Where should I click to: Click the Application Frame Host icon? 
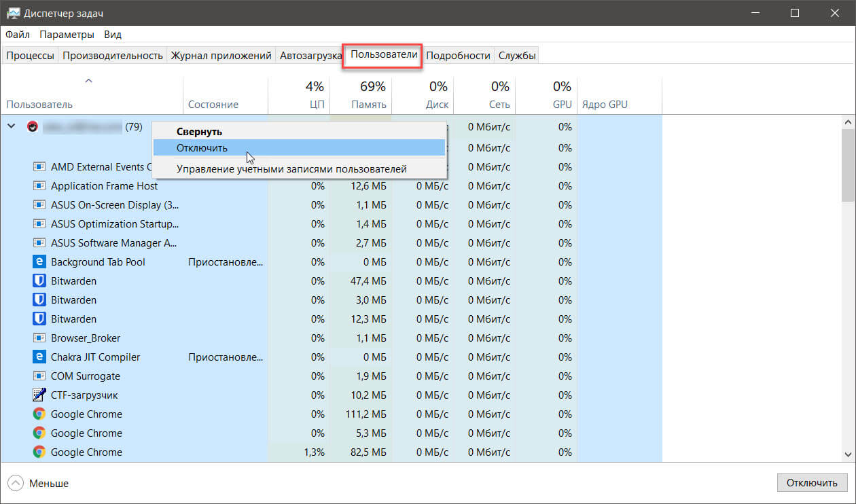pyautogui.click(x=39, y=185)
